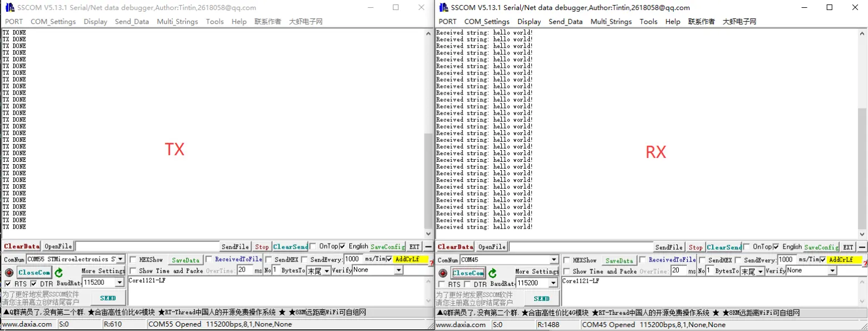Click the green refresh icon in COM55 window
868x331 pixels.
click(58, 273)
